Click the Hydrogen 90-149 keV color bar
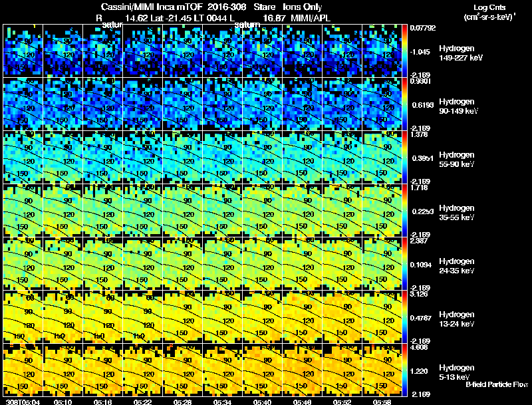Viewport: 532px width, 405px height. (404, 104)
